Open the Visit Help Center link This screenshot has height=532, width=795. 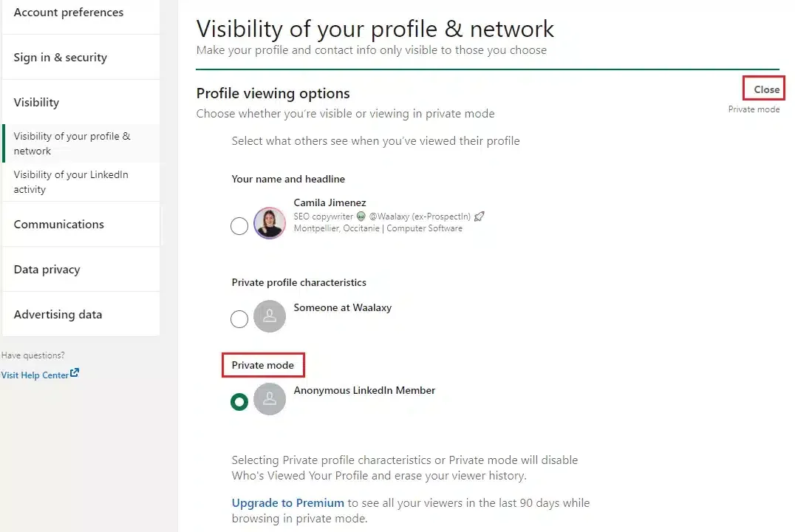[35, 375]
